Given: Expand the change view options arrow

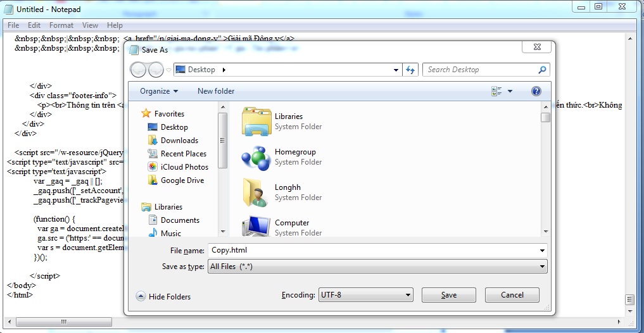Looking at the screenshot, I should pos(510,91).
